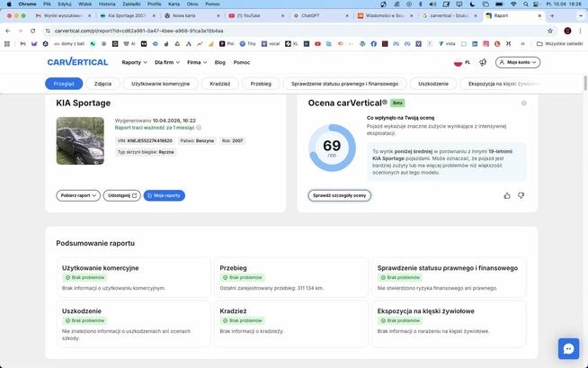Click the blue Moje raporty button

click(x=165, y=195)
